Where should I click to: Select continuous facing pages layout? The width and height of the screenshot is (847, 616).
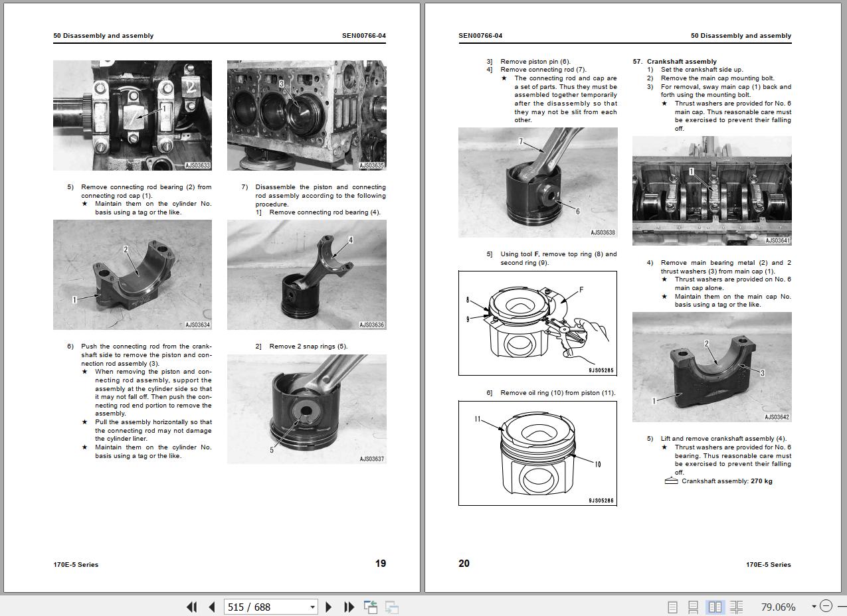click(736, 607)
